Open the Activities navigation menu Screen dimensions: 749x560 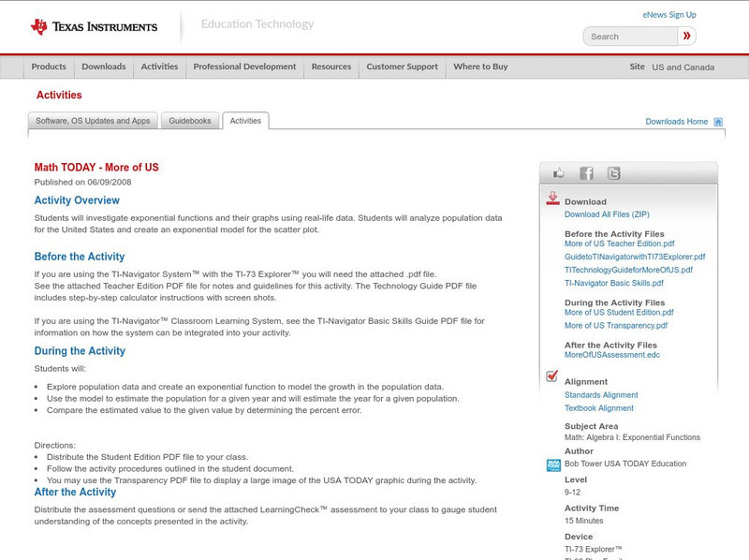[x=159, y=66]
